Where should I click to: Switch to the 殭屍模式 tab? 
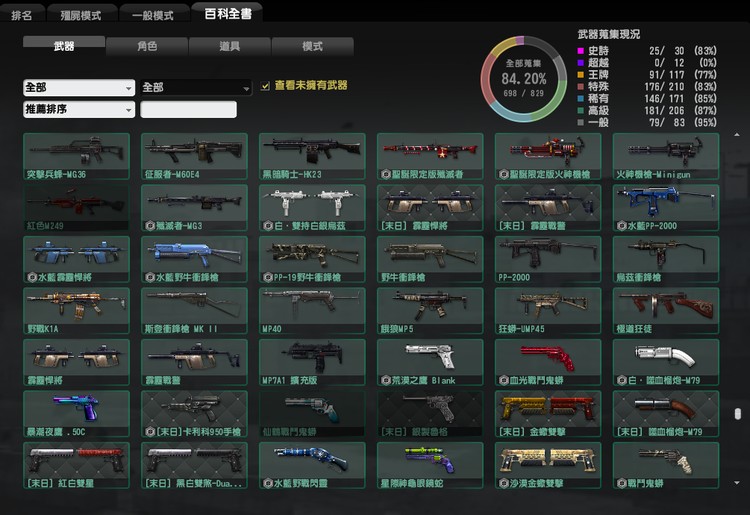coord(81,14)
